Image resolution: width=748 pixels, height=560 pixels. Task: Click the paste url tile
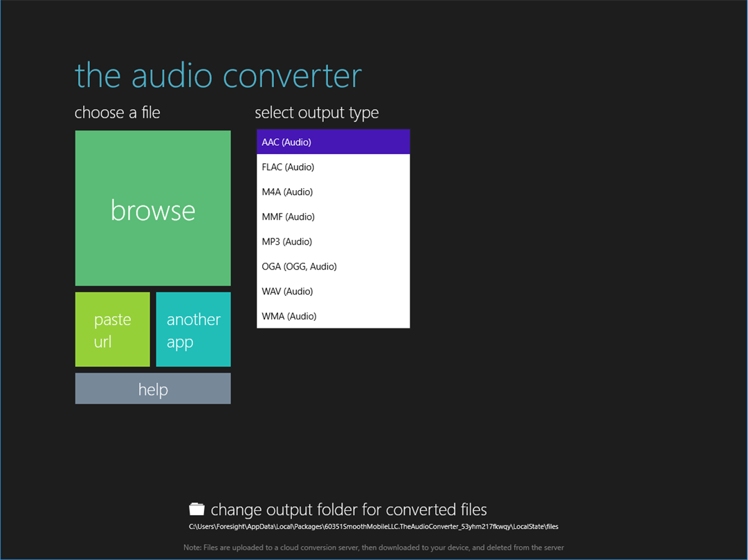point(113,329)
